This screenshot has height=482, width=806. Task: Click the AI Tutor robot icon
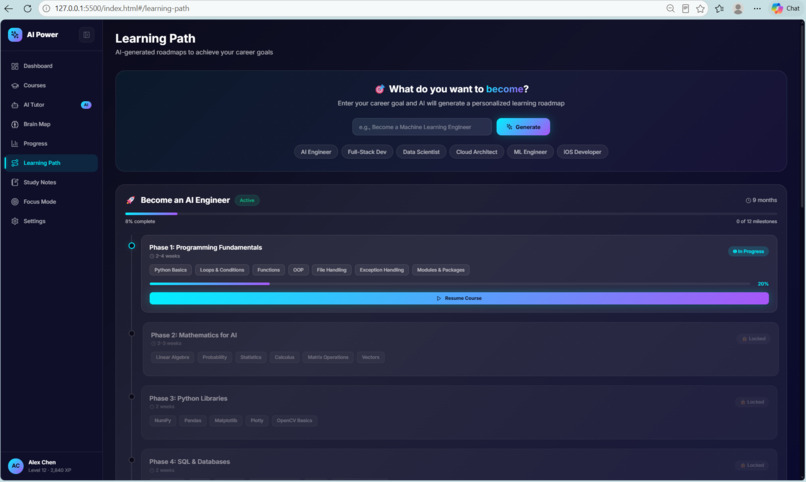(15, 105)
